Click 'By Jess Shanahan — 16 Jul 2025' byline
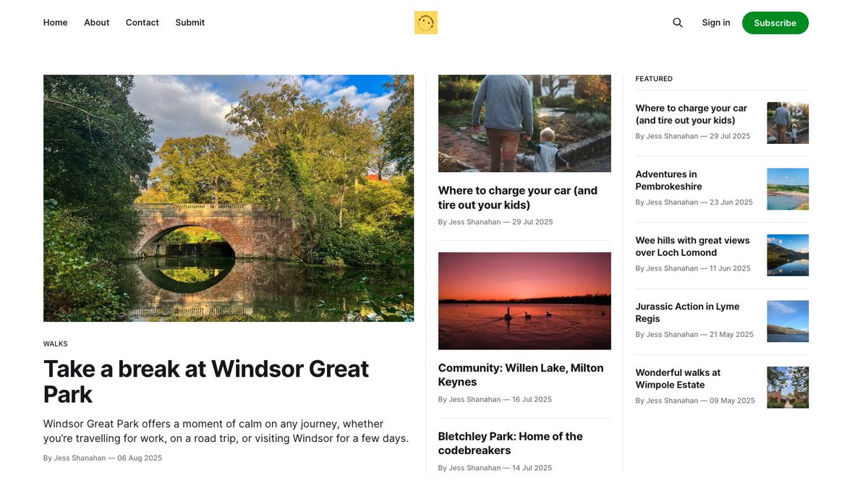This screenshot has width=868, height=504. pos(495,399)
